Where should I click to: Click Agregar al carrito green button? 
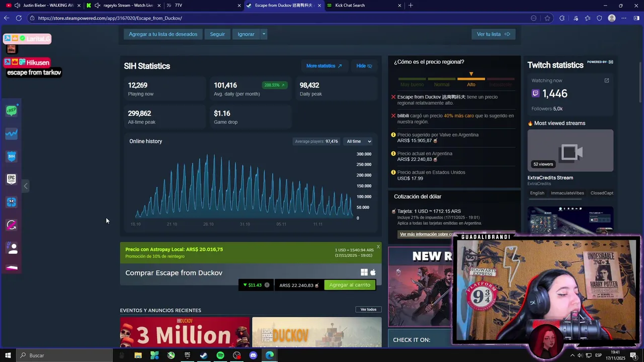point(350,285)
